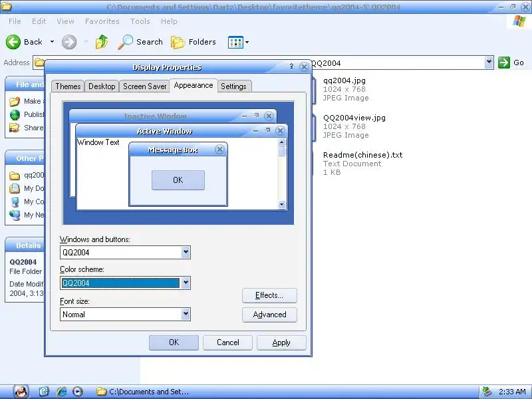The height and width of the screenshot is (399, 532).
Task: Click the green Go arrow icon
Action: click(x=504, y=63)
